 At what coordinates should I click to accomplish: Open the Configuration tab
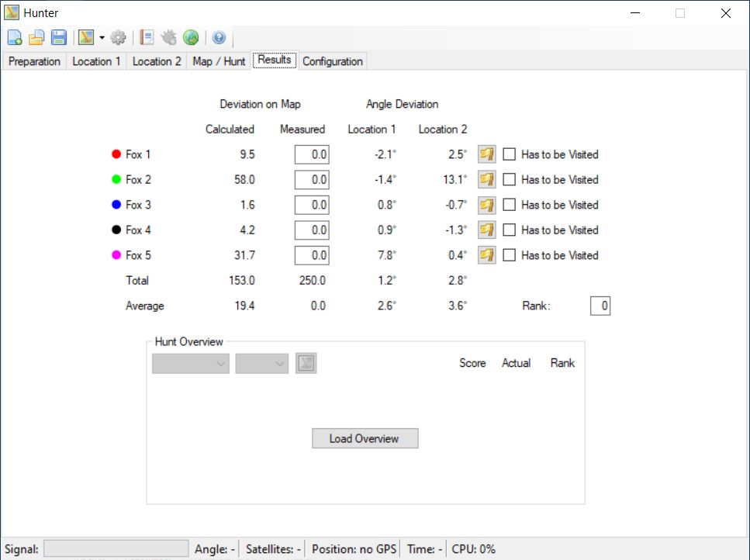tap(333, 61)
